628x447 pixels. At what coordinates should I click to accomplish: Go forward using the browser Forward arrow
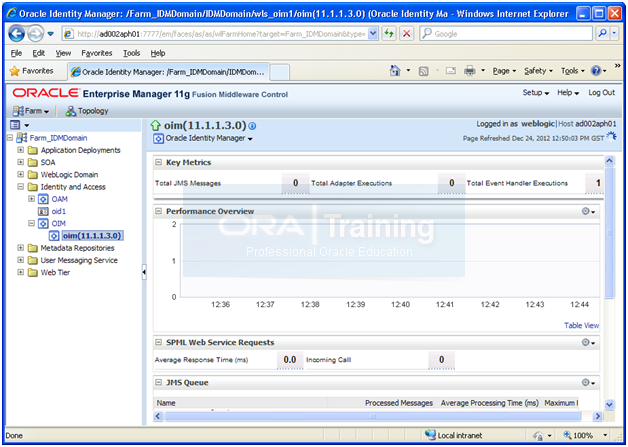click(36, 34)
